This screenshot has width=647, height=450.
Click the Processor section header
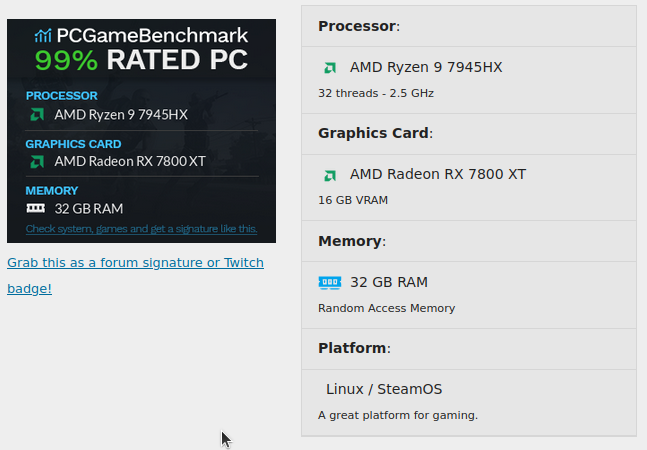point(358,26)
